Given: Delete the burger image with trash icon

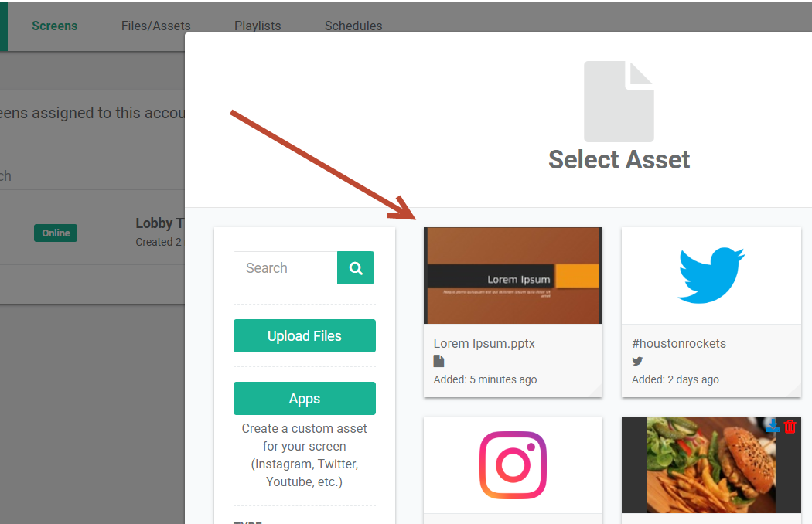Looking at the screenshot, I should [790, 427].
